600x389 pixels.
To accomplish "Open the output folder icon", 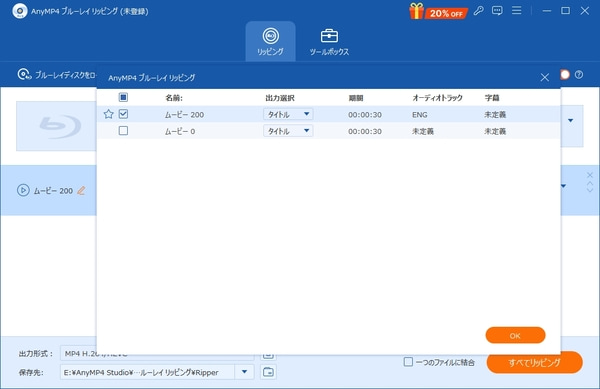I will [x=268, y=372].
